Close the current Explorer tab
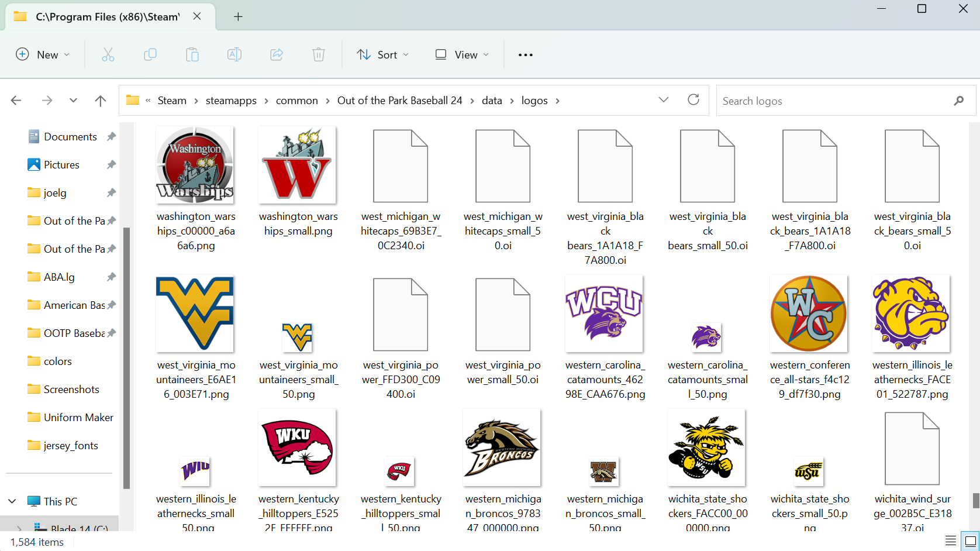Viewport: 980px width, 551px height. click(197, 16)
